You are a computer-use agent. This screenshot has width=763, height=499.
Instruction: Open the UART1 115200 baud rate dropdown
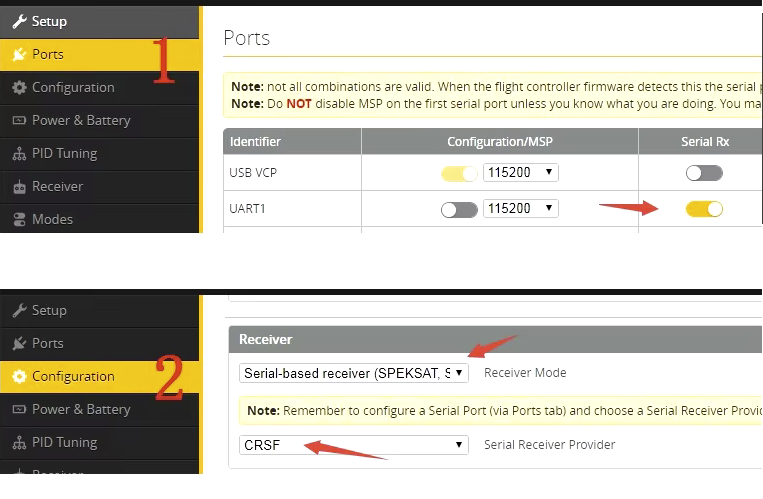point(520,209)
